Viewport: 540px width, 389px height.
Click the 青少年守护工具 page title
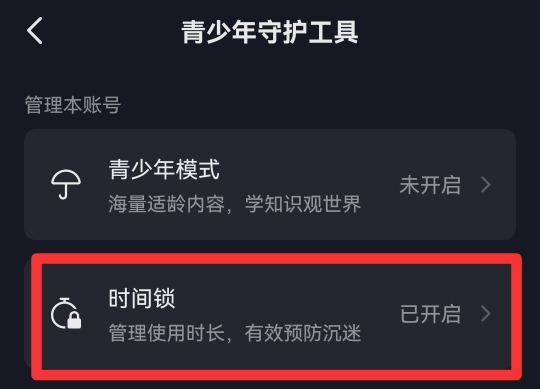pos(270,32)
